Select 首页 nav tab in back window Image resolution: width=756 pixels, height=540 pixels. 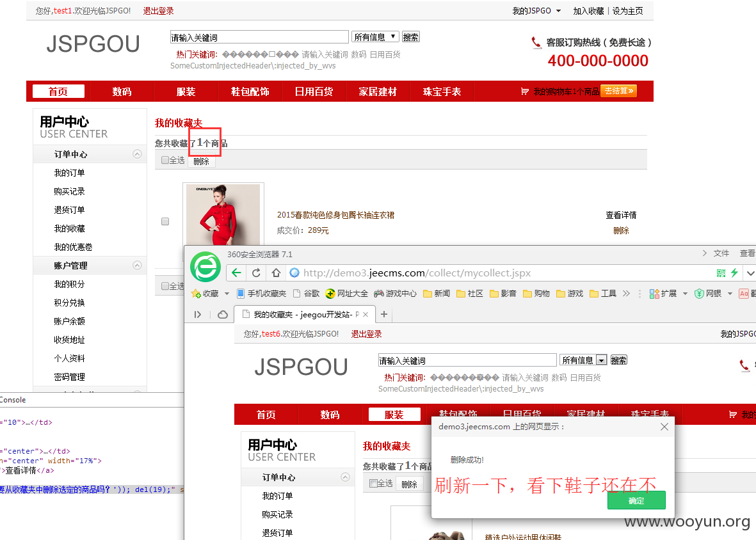[x=58, y=91]
